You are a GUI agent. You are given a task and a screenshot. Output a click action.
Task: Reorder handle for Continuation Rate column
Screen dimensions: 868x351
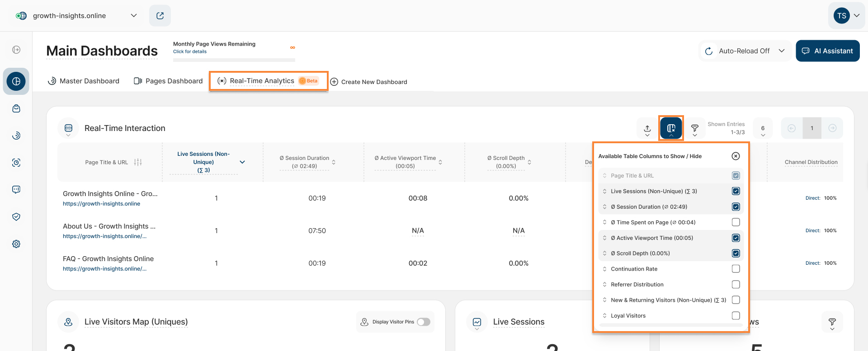pos(604,269)
